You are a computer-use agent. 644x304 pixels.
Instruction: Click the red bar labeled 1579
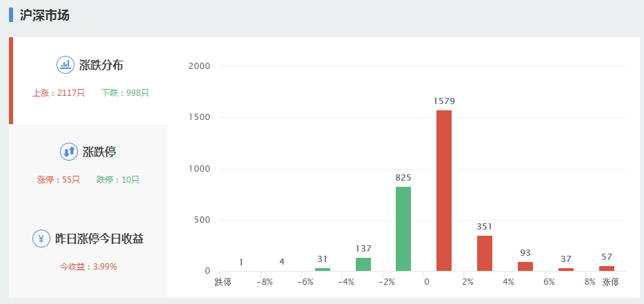[444, 191]
